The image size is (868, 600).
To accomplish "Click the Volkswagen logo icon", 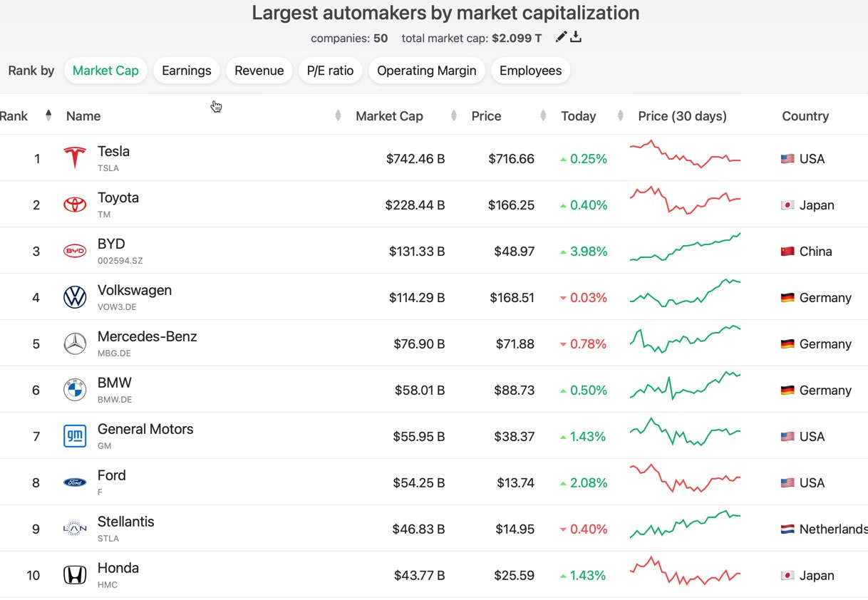I will [x=75, y=297].
